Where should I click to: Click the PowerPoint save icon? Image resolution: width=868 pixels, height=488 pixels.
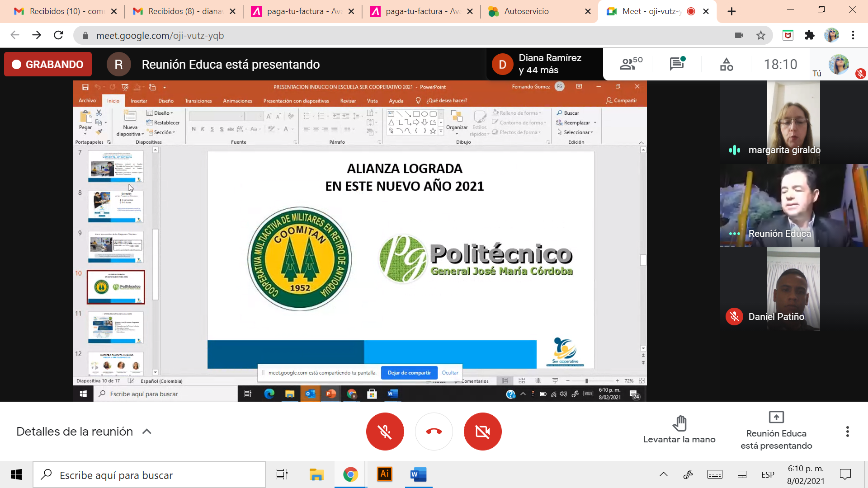[x=85, y=87]
